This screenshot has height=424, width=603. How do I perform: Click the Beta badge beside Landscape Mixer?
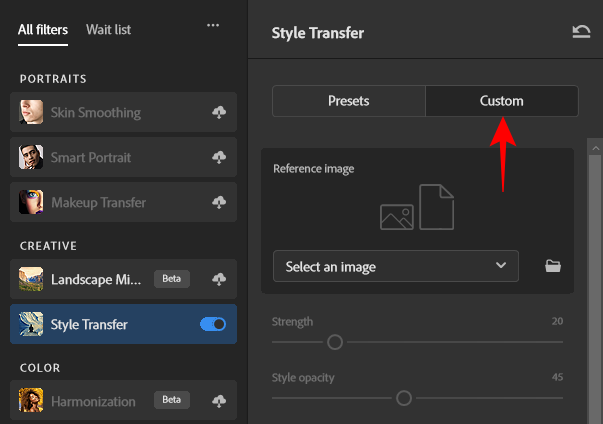click(172, 279)
